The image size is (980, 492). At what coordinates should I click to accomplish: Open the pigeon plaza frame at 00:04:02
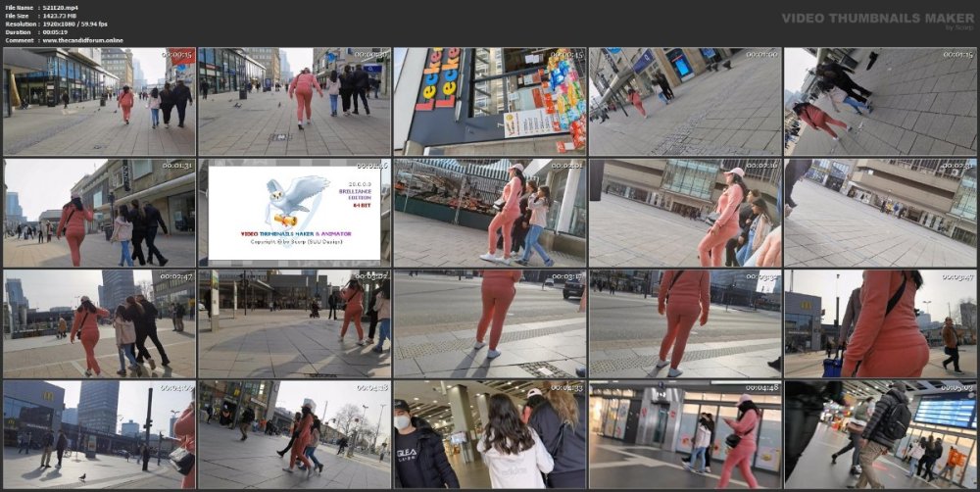[99, 434]
